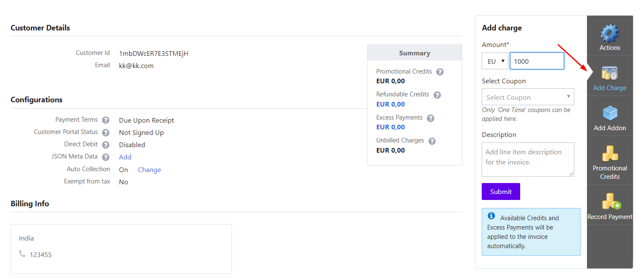Viewport: 644px width, 279px height.
Task: Click the help icon next to Unbilled Charges
Action: coord(431,141)
